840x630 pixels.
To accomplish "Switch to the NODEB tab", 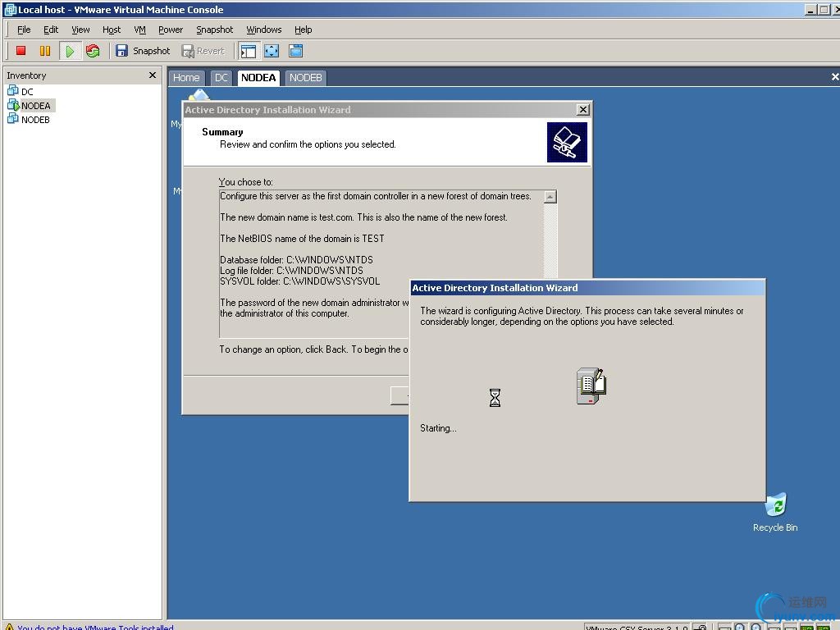I will pyautogui.click(x=305, y=78).
